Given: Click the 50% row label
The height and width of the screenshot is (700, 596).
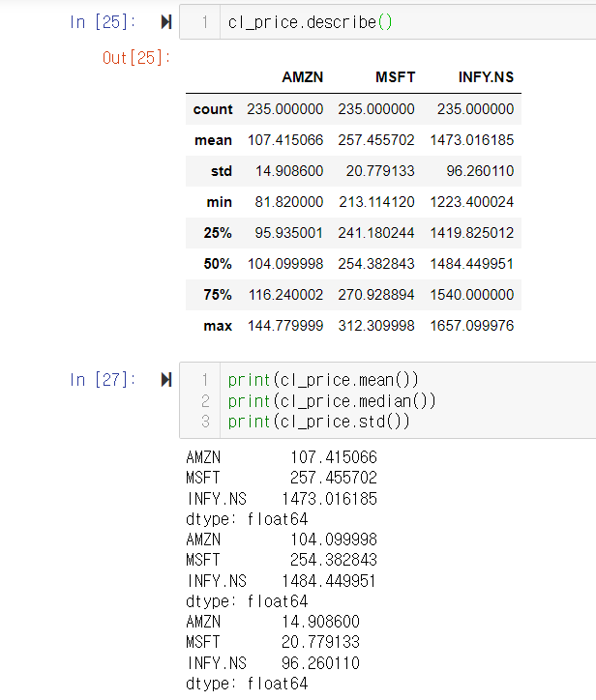Looking at the screenshot, I should [218, 264].
